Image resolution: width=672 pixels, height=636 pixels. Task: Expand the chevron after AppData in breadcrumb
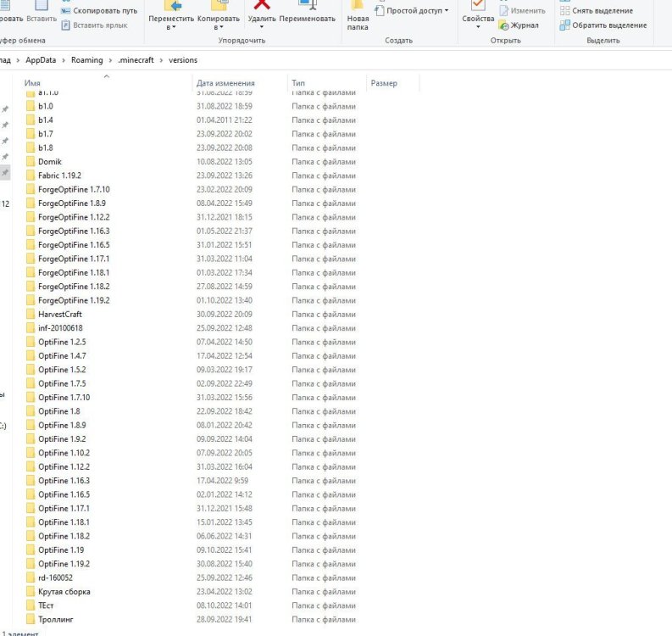(64, 60)
